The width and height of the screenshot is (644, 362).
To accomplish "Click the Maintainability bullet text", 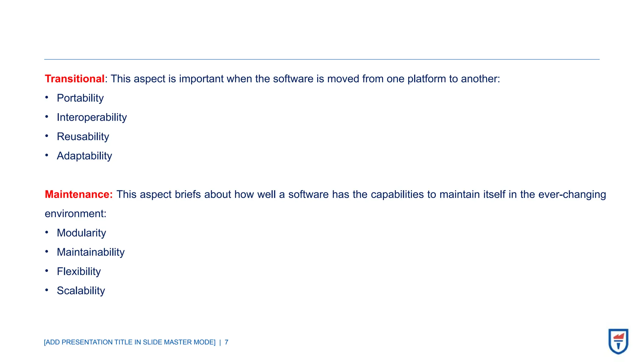I will [91, 252].
